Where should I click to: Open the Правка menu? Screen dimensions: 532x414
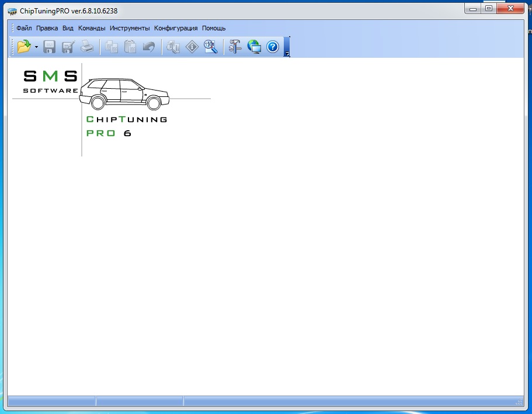tap(47, 28)
